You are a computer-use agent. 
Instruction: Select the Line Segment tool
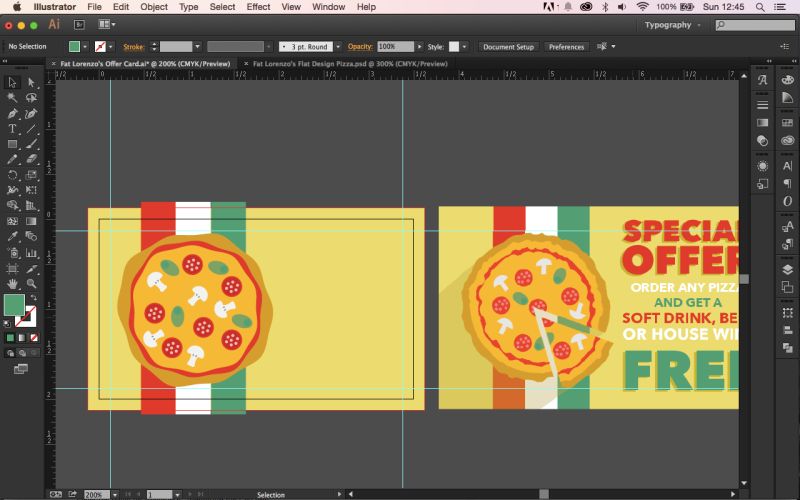[31, 129]
